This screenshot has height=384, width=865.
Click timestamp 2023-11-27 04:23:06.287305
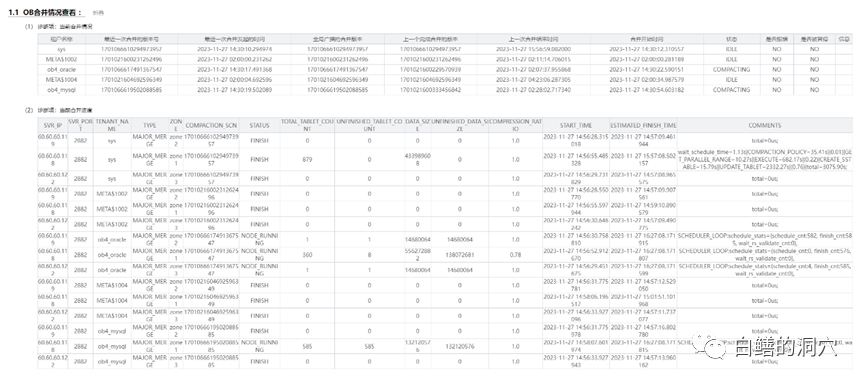pos(533,79)
